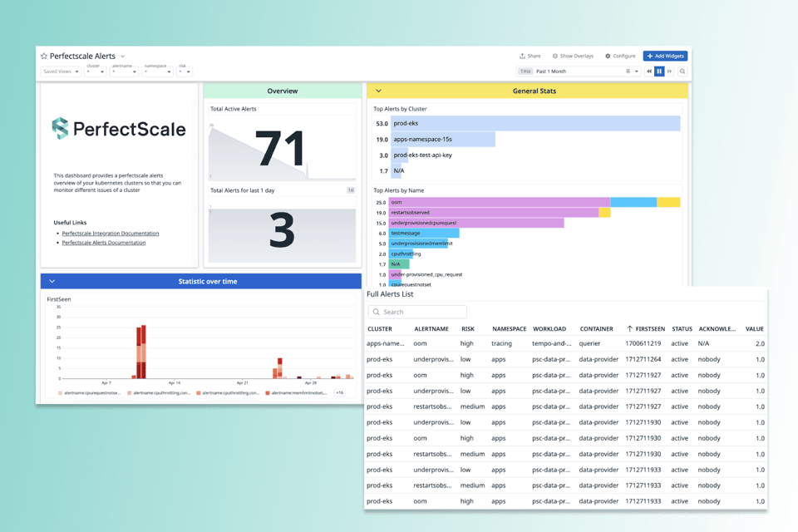The image size is (798, 532).
Task: Click the tracing namespace cell
Action: (x=501, y=343)
